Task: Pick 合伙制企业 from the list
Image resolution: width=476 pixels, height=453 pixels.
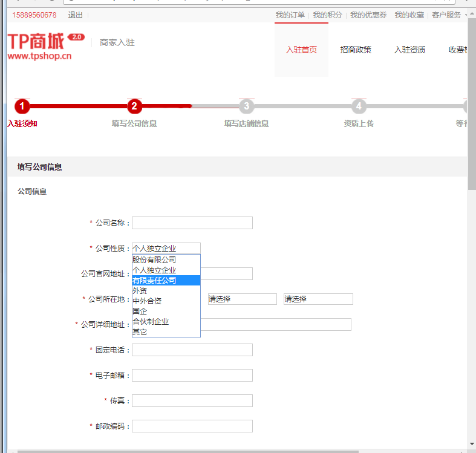Action: click(151, 322)
